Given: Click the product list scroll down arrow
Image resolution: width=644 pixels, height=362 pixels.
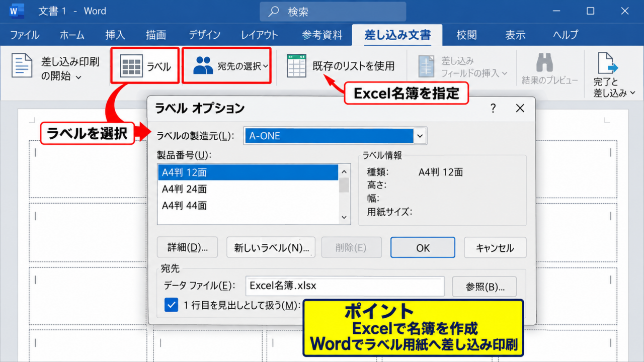Looking at the screenshot, I should (x=345, y=217).
